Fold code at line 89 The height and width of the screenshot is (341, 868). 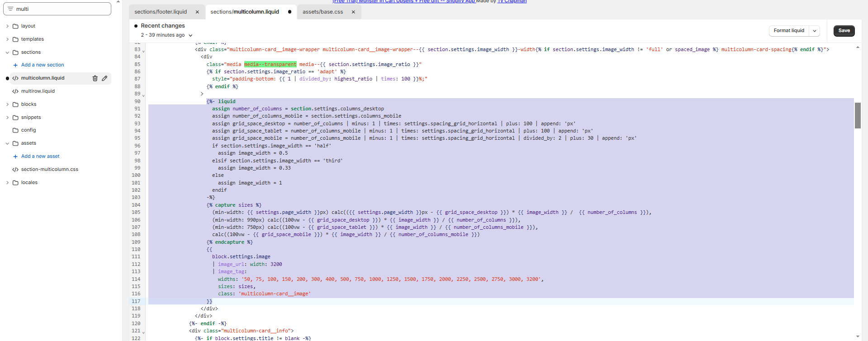click(144, 95)
